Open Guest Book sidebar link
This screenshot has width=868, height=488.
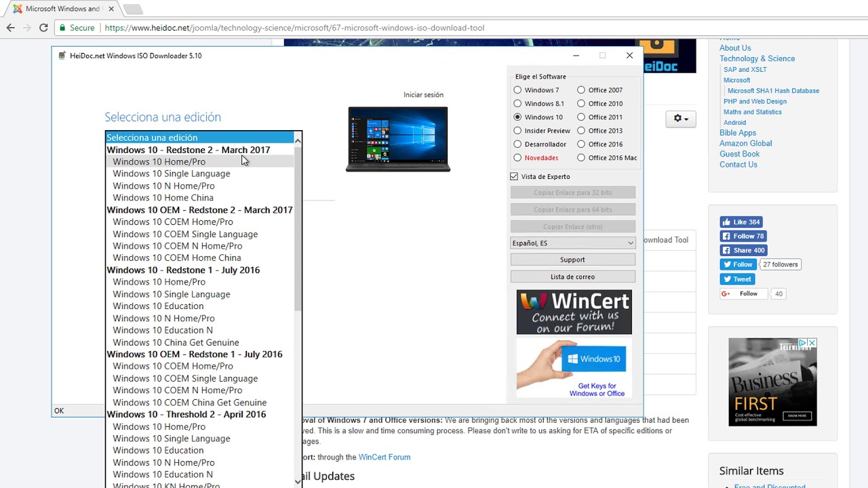pyautogui.click(x=739, y=154)
